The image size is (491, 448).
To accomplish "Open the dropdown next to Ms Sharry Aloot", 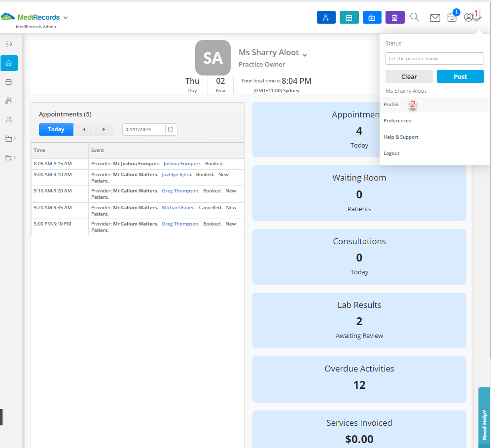I will pos(304,55).
